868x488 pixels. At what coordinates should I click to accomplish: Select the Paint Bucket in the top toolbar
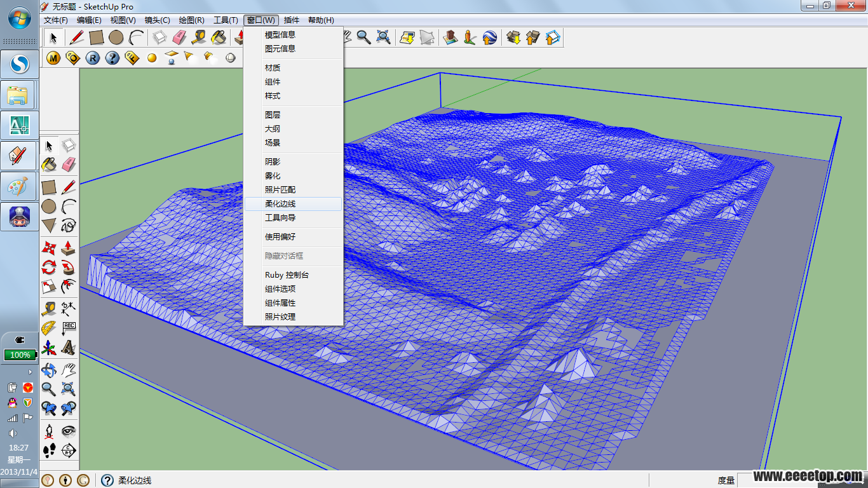tap(219, 37)
